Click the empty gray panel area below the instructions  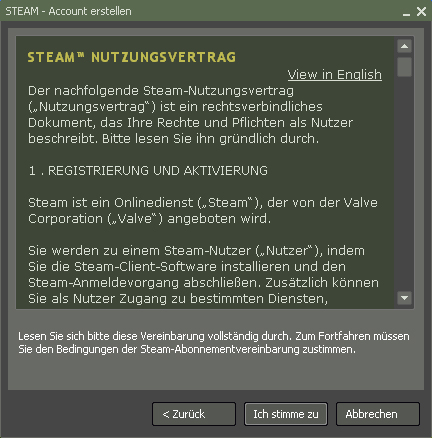216,373
